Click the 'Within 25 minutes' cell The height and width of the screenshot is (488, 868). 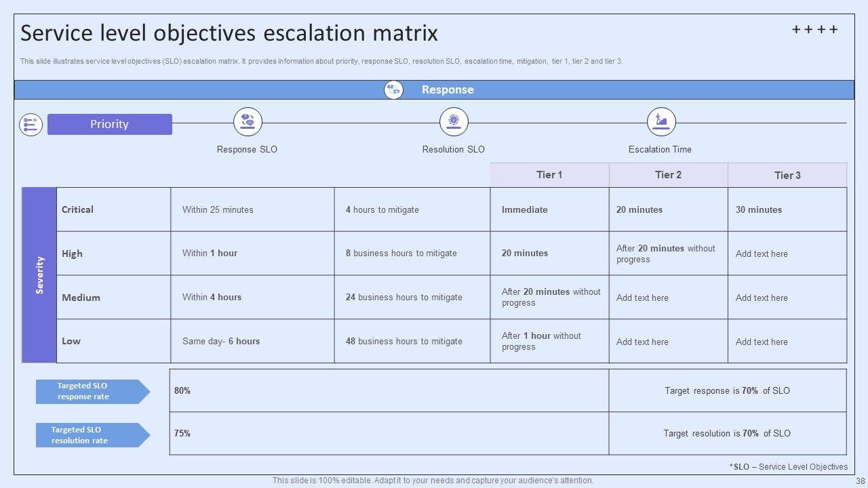point(218,210)
